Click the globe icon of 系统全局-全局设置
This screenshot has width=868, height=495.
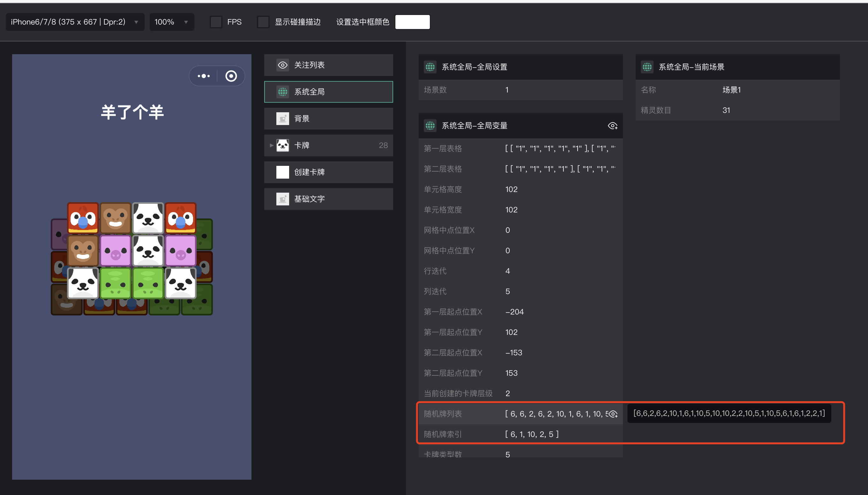pyautogui.click(x=430, y=67)
